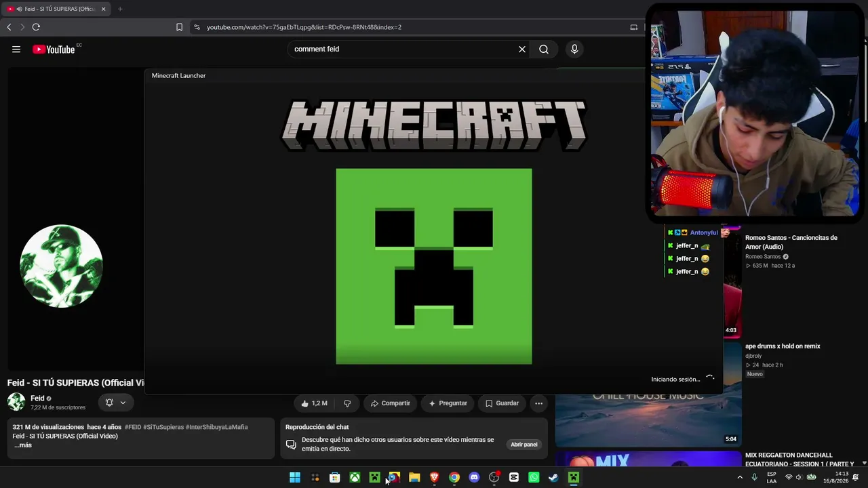Run search with the magnifier button
The image size is (868, 488).
(544, 49)
